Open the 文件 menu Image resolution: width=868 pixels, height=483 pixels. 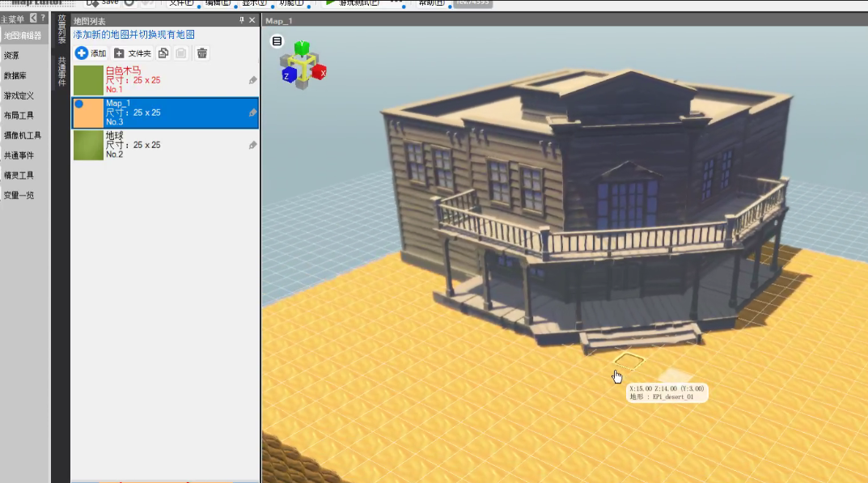pyautogui.click(x=181, y=2)
